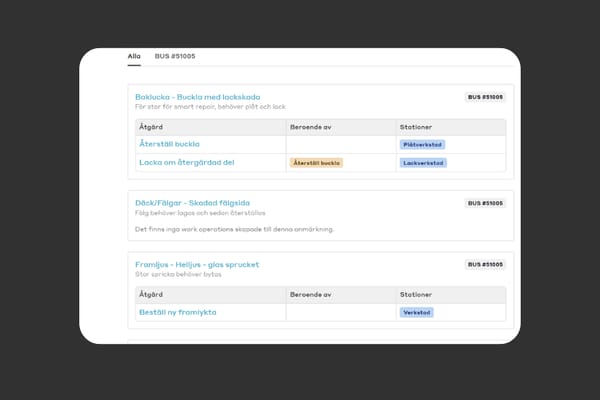
Task: Click Åtgärd column header in Framljus table
Action: click(153, 295)
